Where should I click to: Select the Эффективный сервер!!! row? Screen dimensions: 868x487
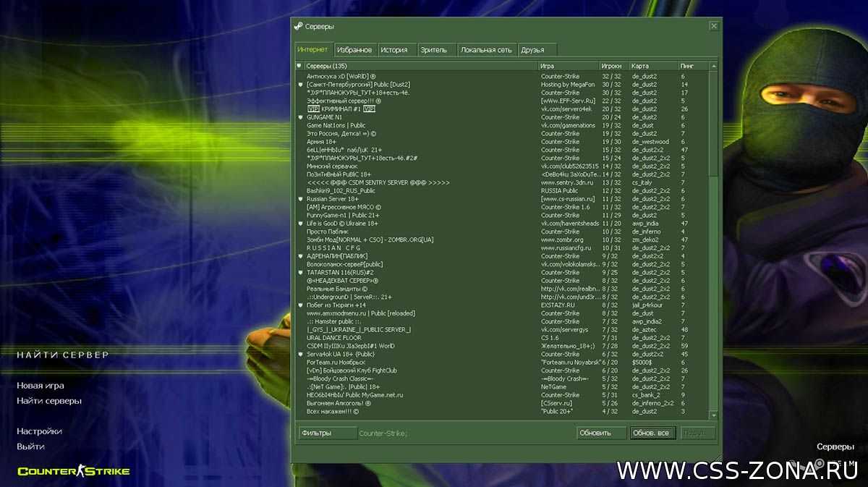pyautogui.click(x=503, y=101)
